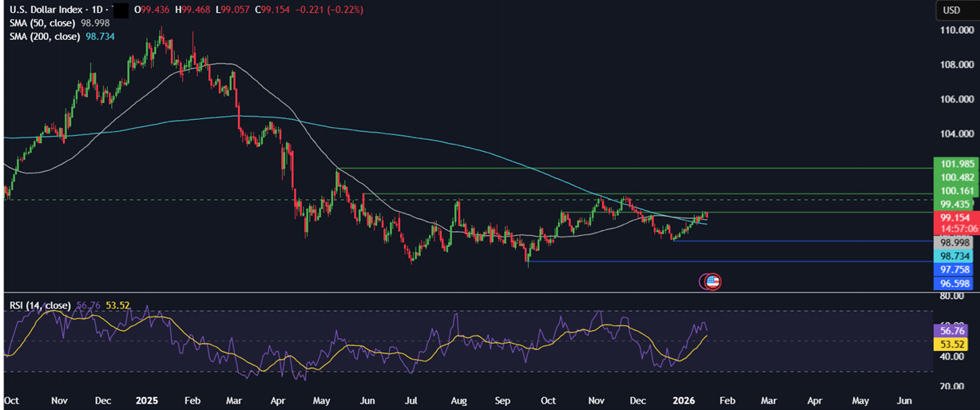The height and width of the screenshot is (410, 980).
Task: Click the cyan 98.734 SMA price label
Action: pyautogui.click(x=954, y=256)
